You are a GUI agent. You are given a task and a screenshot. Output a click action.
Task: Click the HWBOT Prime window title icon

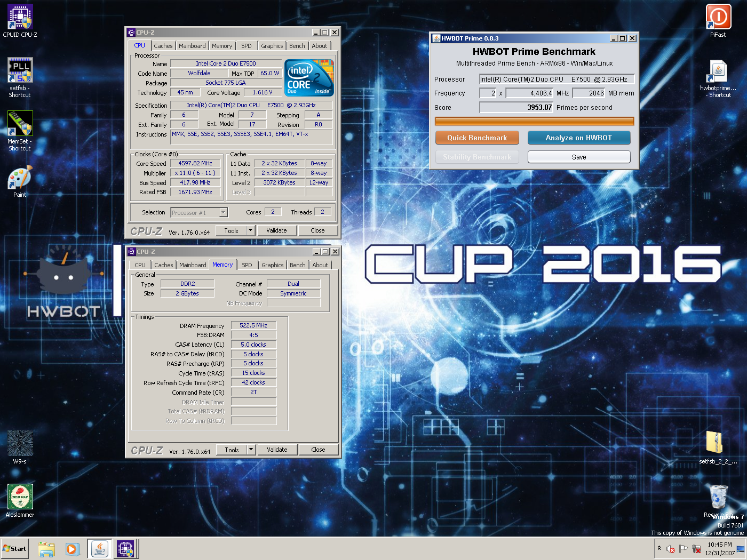[x=436, y=38]
